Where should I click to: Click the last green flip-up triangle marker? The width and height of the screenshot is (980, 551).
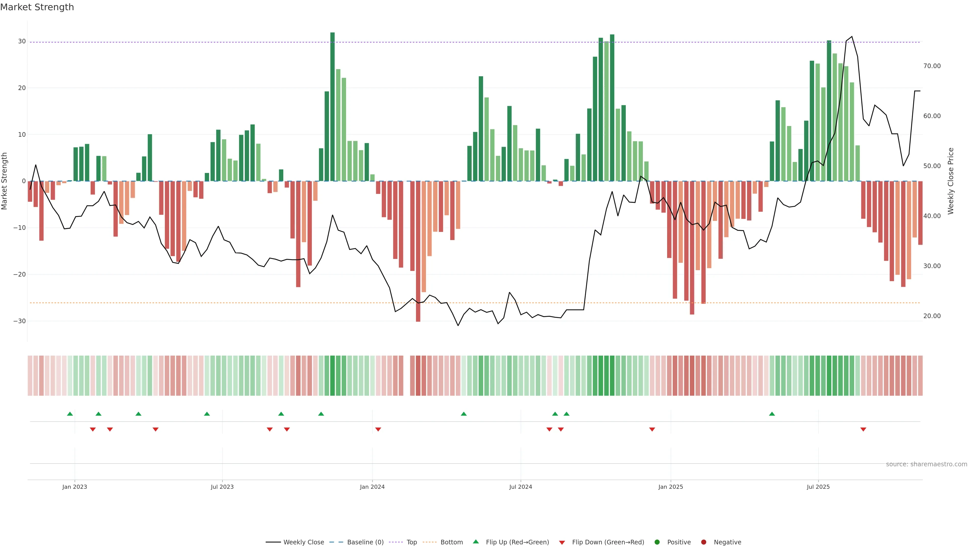coord(772,414)
